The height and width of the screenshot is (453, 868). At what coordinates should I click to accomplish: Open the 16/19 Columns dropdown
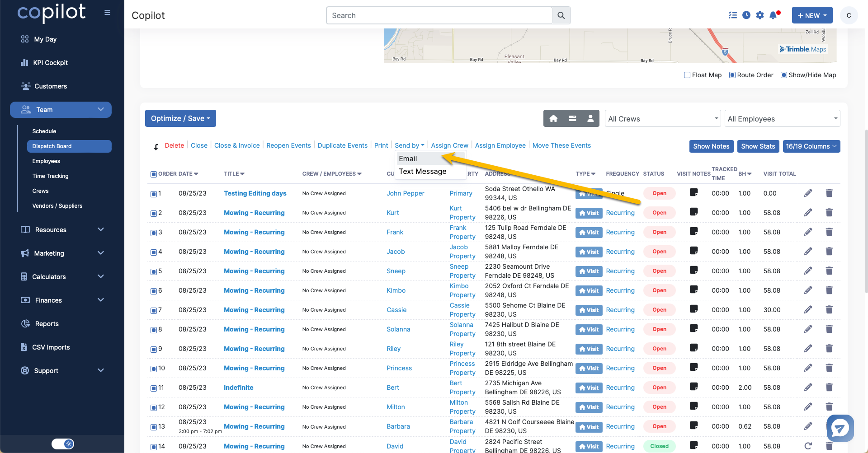tap(811, 146)
